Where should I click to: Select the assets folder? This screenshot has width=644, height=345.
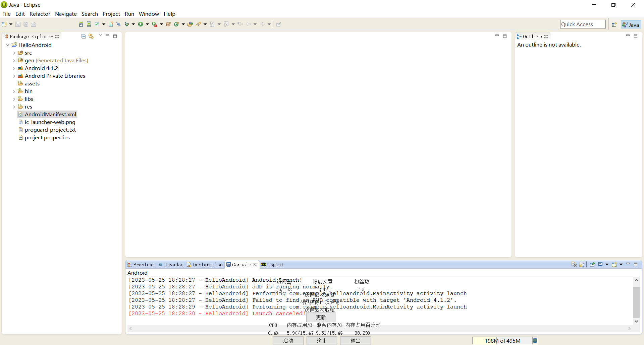[29, 84]
